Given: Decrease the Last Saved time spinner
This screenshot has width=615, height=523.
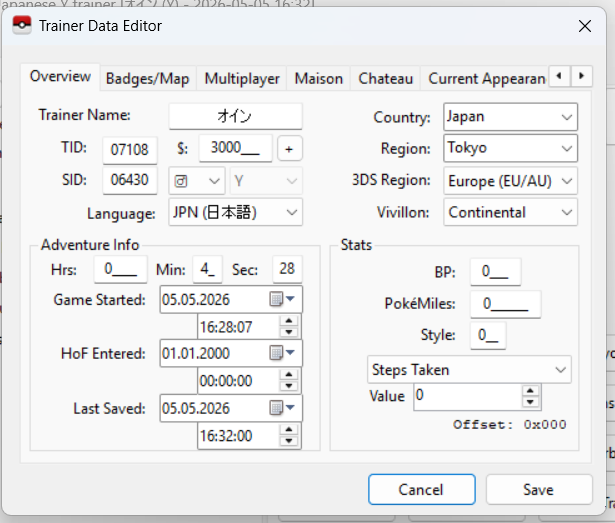Looking at the screenshot, I should pos(289,441).
